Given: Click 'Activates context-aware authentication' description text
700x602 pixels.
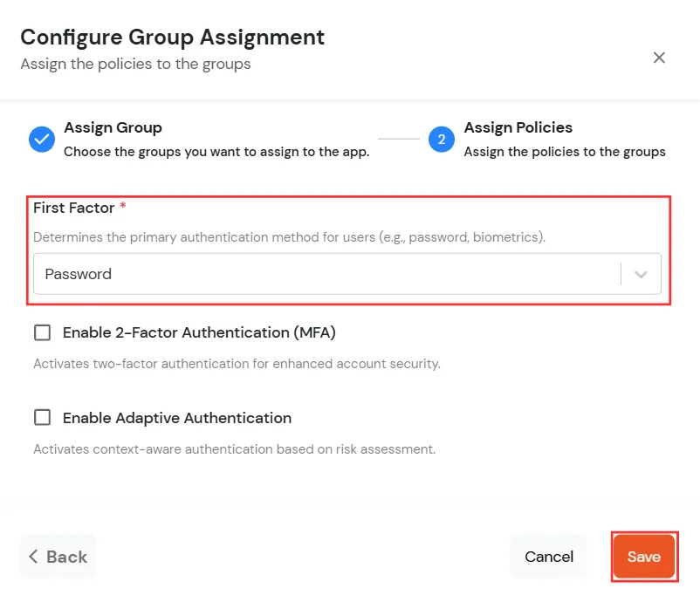Looking at the screenshot, I should point(235,449).
